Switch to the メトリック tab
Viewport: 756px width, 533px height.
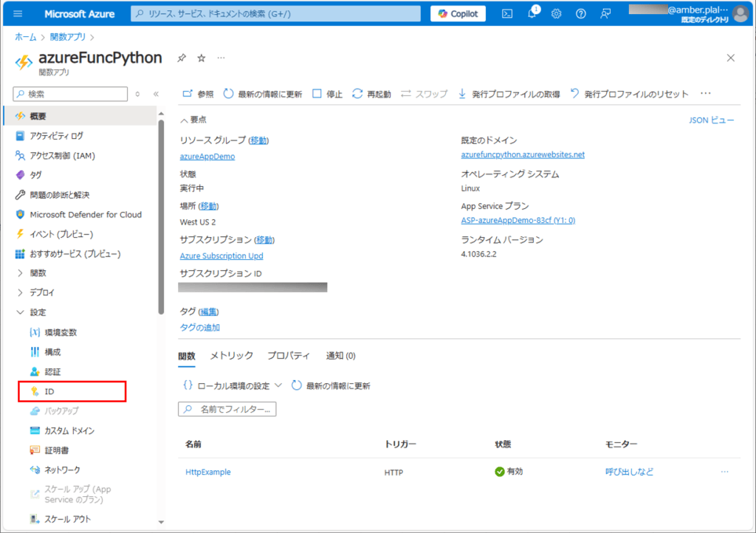pos(232,355)
